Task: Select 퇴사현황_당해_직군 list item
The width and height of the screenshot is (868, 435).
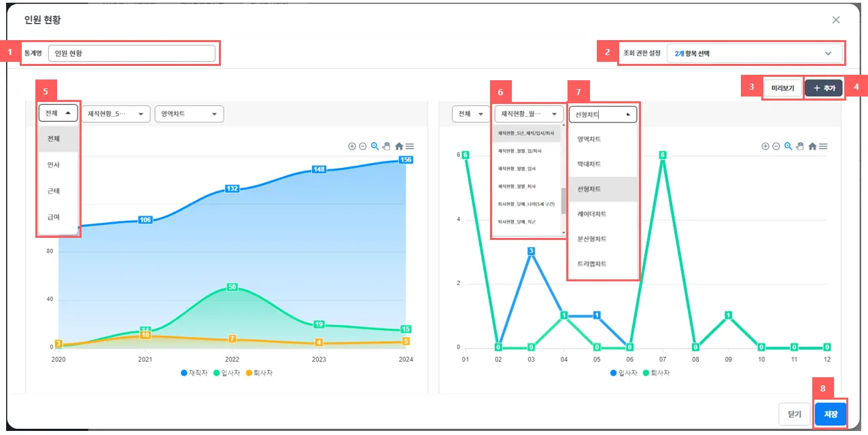Action: (527, 221)
